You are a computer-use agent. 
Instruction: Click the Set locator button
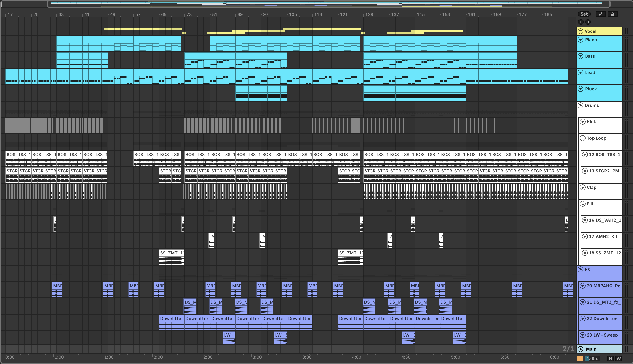pyautogui.click(x=584, y=14)
